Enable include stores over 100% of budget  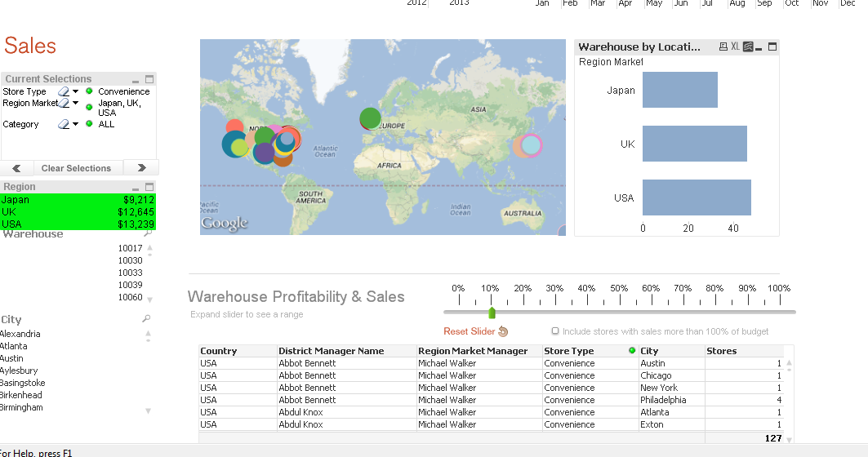coord(554,331)
